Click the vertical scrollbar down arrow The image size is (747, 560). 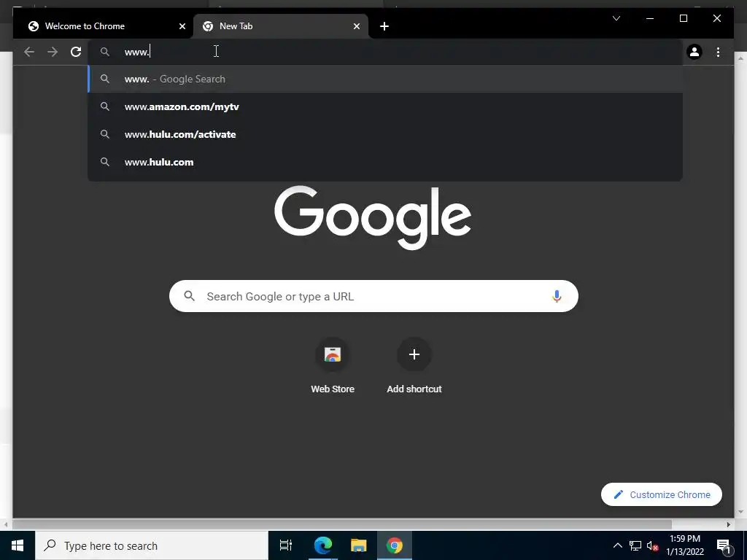point(740,512)
